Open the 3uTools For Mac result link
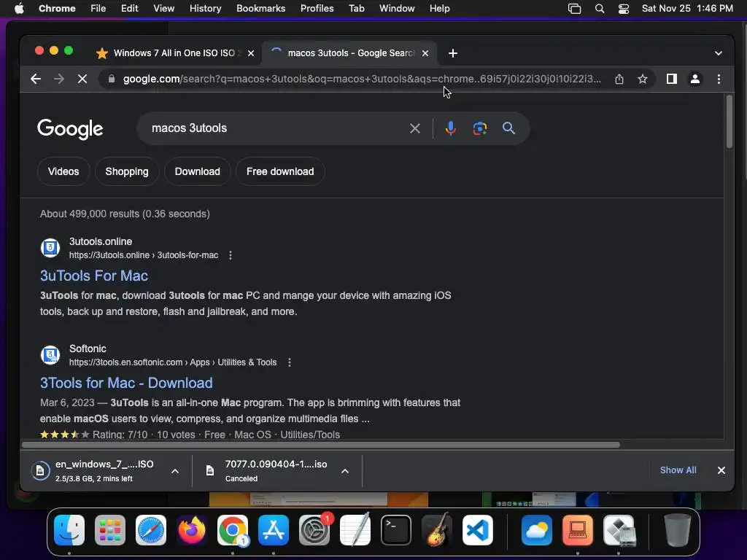This screenshot has height=560, width=747. click(94, 276)
